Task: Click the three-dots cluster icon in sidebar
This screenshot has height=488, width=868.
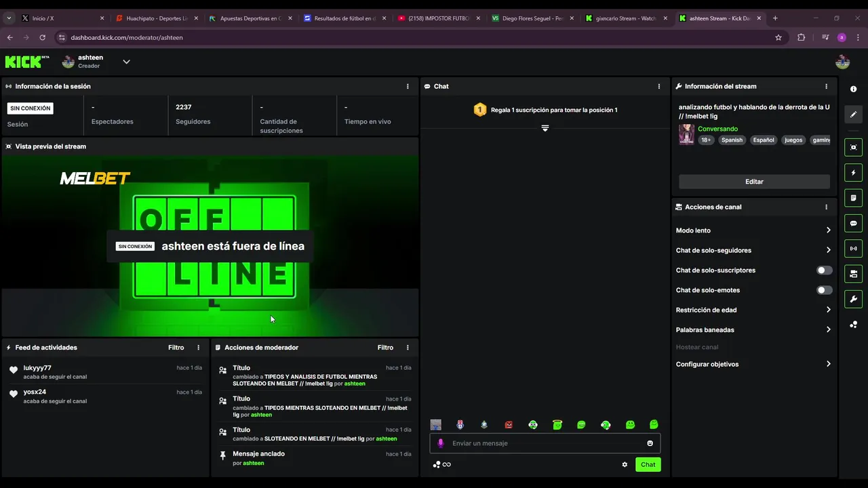Action: coord(853,325)
